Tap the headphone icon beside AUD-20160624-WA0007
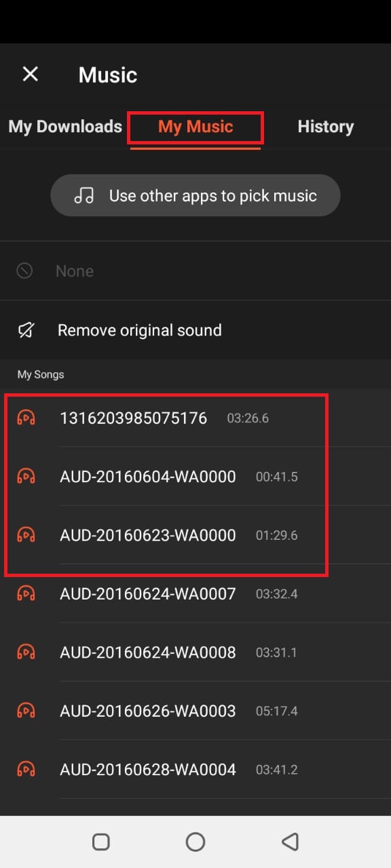 (x=26, y=594)
